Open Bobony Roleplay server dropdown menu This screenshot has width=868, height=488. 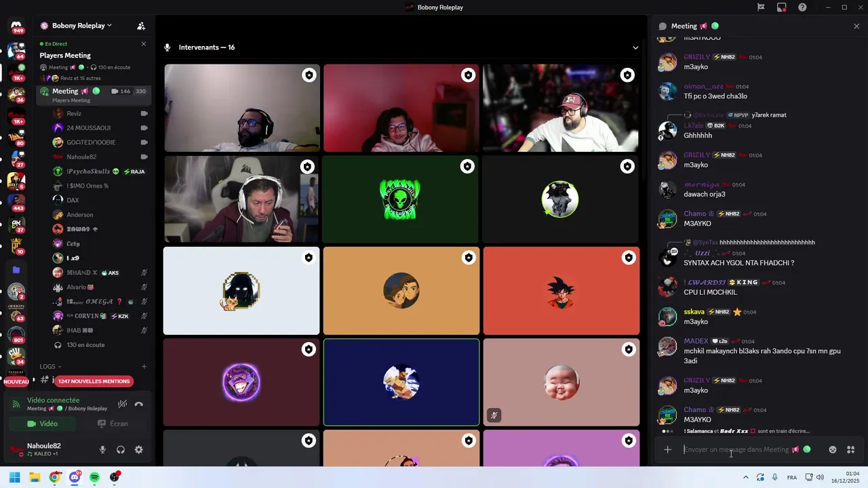coord(82,26)
